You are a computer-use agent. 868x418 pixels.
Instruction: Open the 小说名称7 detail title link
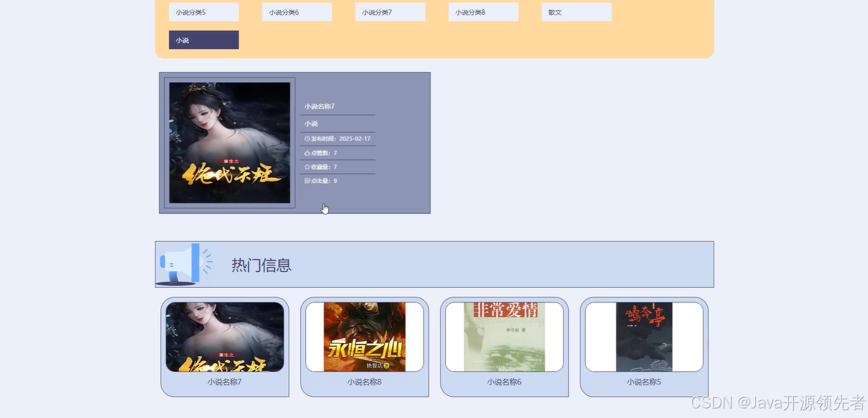(x=319, y=106)
